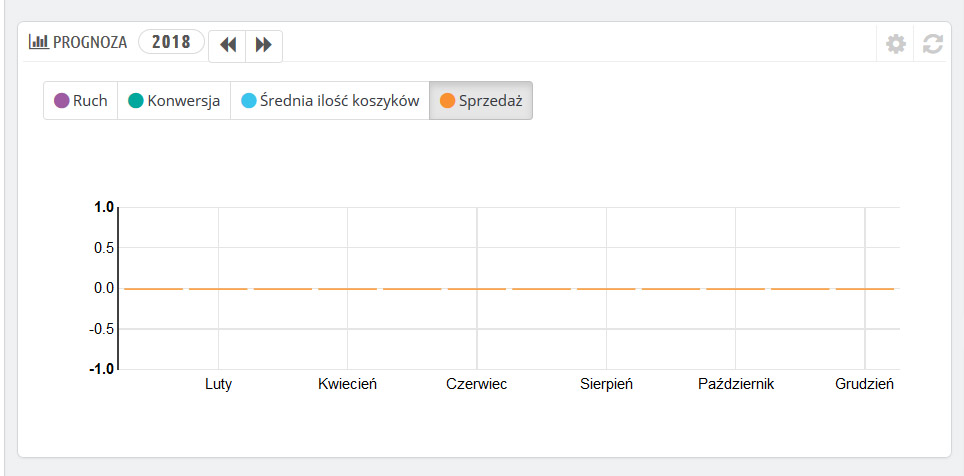The image size is (964, 476).
Task: Toggle the Średnia ilość koszyków series
Action: tap(330, 101)
